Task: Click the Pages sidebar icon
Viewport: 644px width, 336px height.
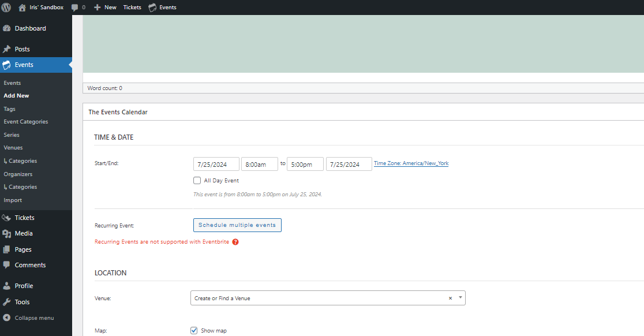Action: pos(8,249)
